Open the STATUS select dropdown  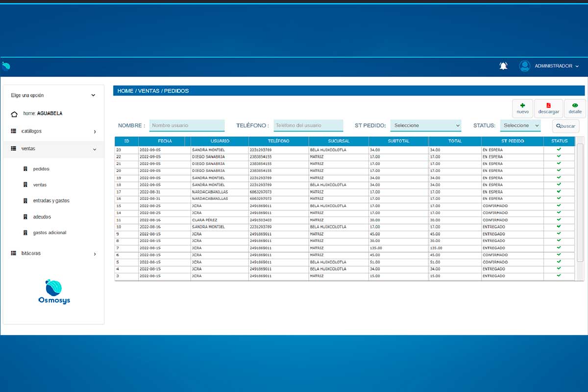[x=520, y=125]
